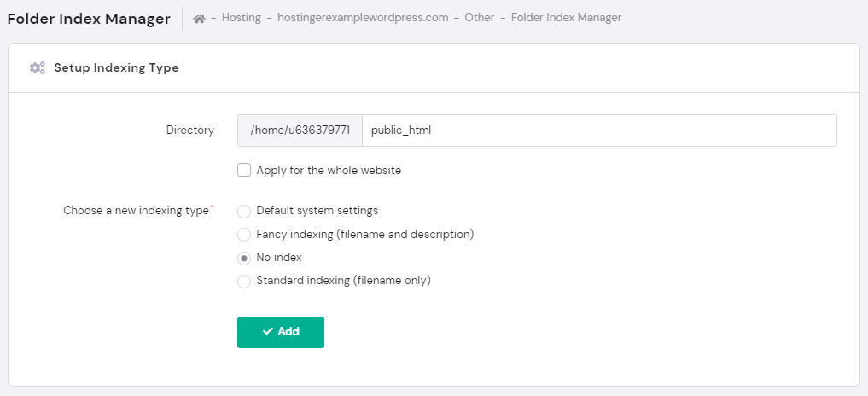The image size is (868, 396).
Task: Click Apply for the whole website label text
Action: [x=329, y=170]
